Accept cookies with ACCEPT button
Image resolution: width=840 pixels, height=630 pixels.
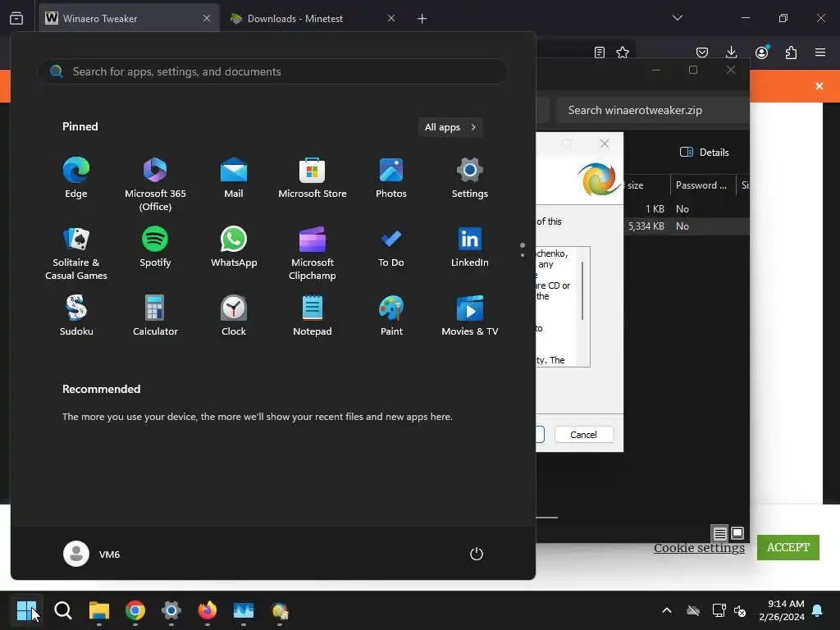[x=788, y=547]
